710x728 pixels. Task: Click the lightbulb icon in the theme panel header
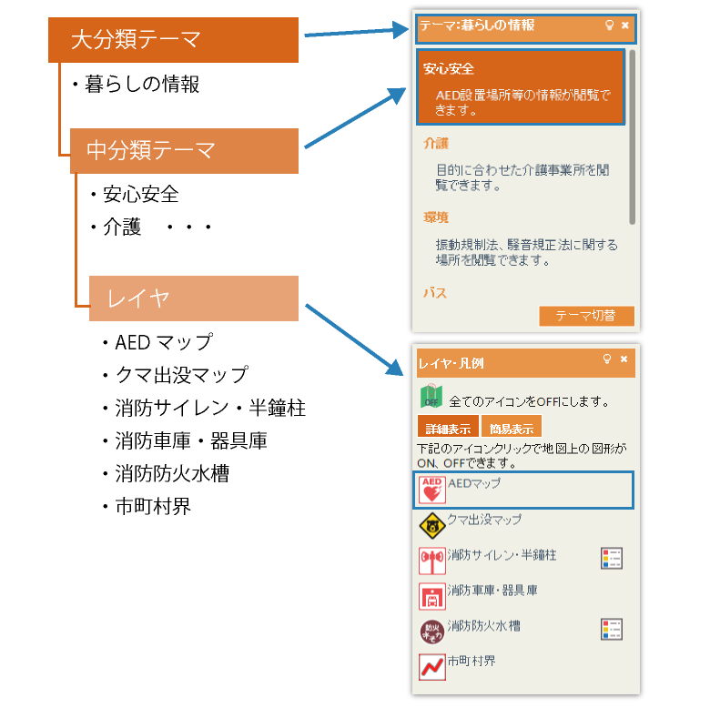[x=610, y=25]
